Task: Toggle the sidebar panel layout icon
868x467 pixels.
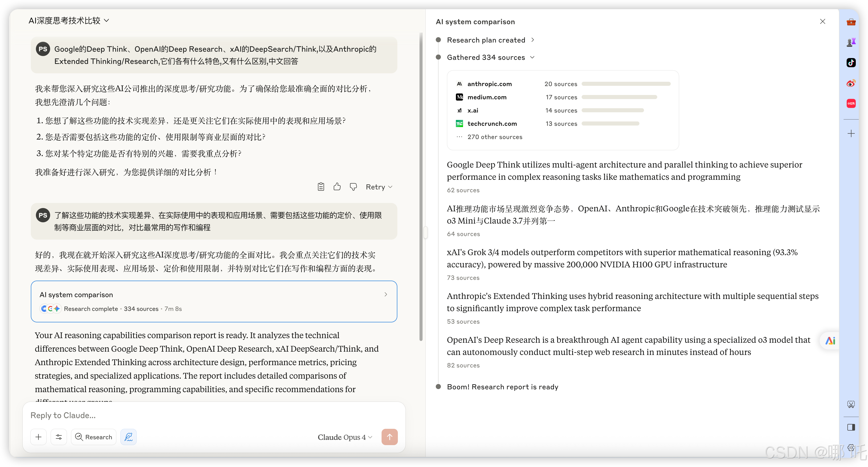Action: pyautogui.click(x=851, y=428)
